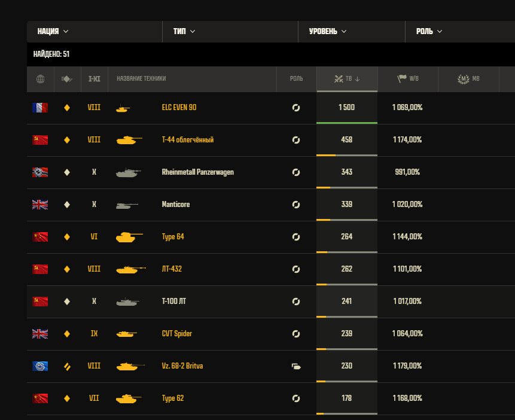Open the T-100 ЛТ vehicle link
This screenshot has height=420, width=515.
click(173, 302)
